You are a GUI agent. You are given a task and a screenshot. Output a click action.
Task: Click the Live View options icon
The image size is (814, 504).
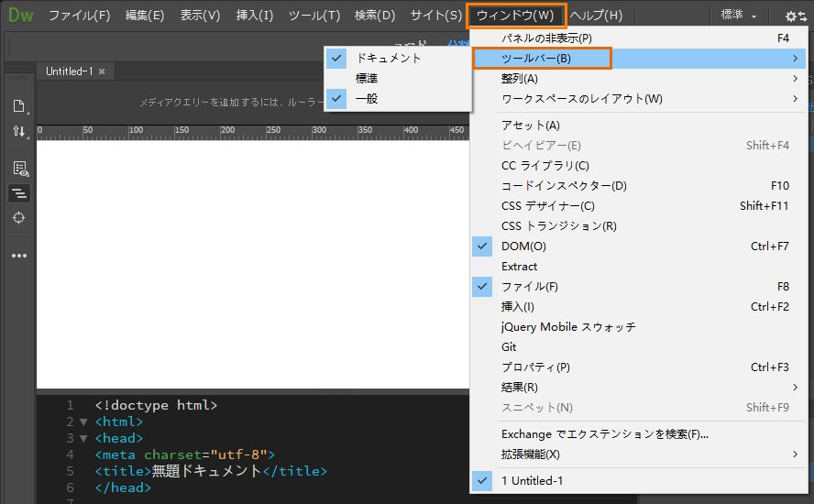point(20,169)
